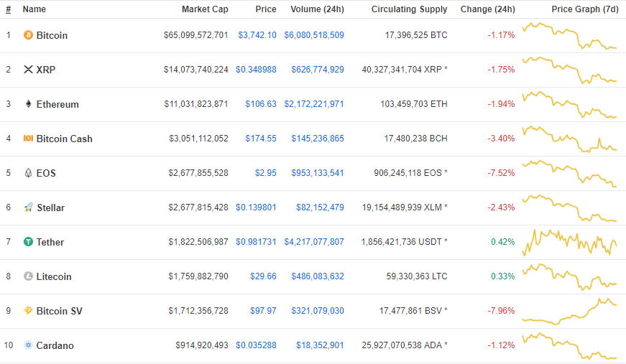Sort by the Name column header
The width and height of the screenshot is (626, 364).
pyautogui.click(x=34, y=9)
